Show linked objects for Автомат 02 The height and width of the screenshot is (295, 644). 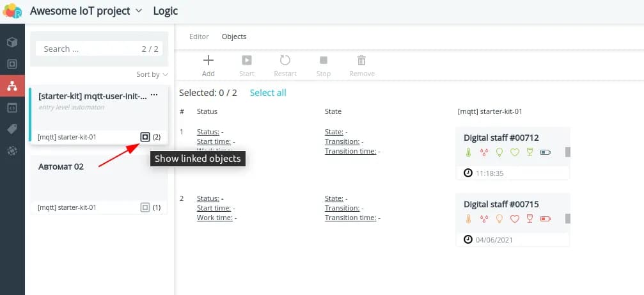click(145, 207)
